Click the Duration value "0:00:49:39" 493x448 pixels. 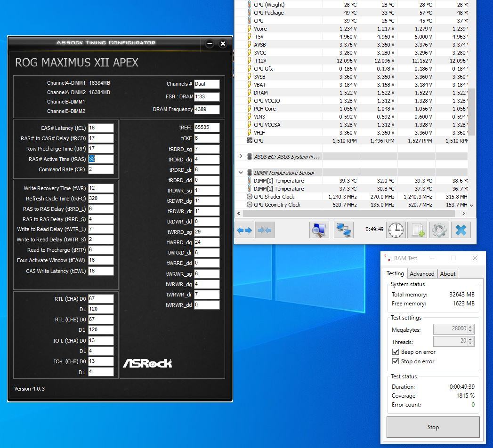[462, 386]
